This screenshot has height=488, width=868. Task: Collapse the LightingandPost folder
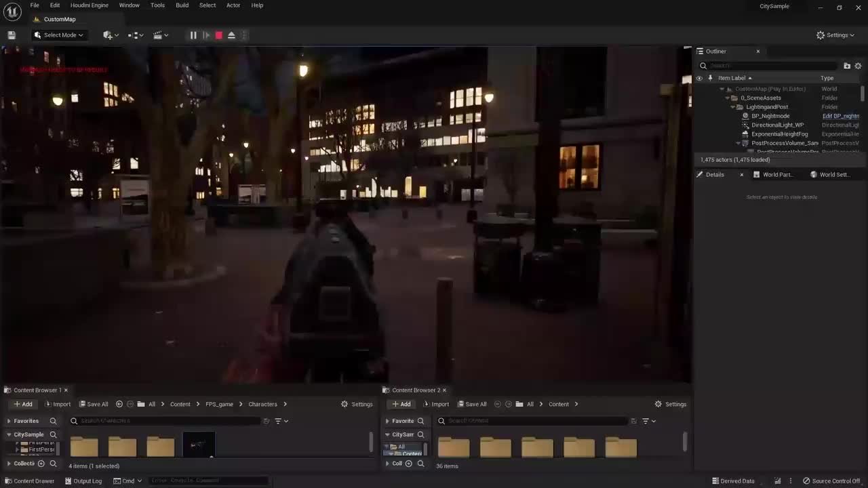[733, 107]
